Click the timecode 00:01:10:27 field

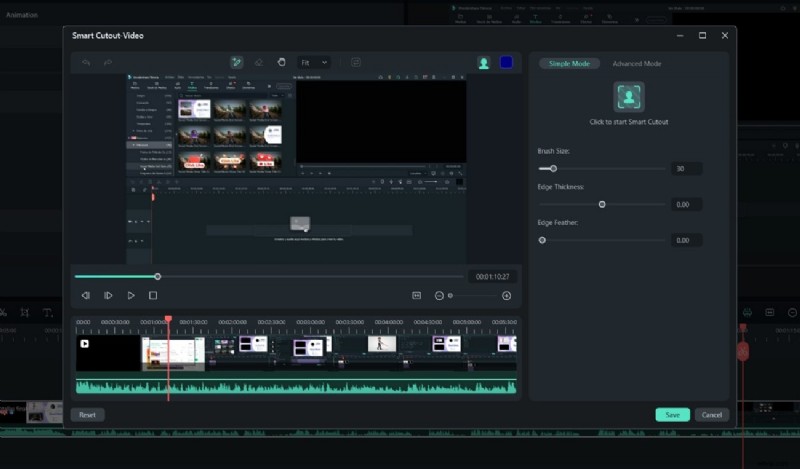(x=492, y=277)
